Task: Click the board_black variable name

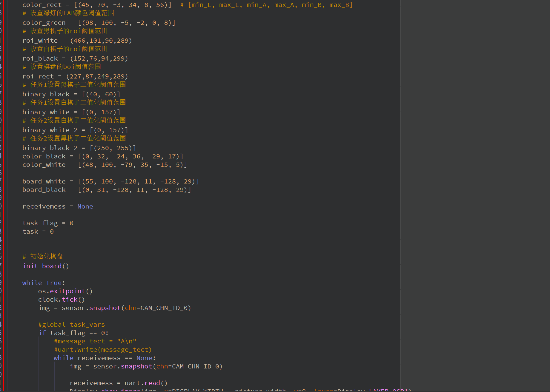Action: (x=44, y=190)
